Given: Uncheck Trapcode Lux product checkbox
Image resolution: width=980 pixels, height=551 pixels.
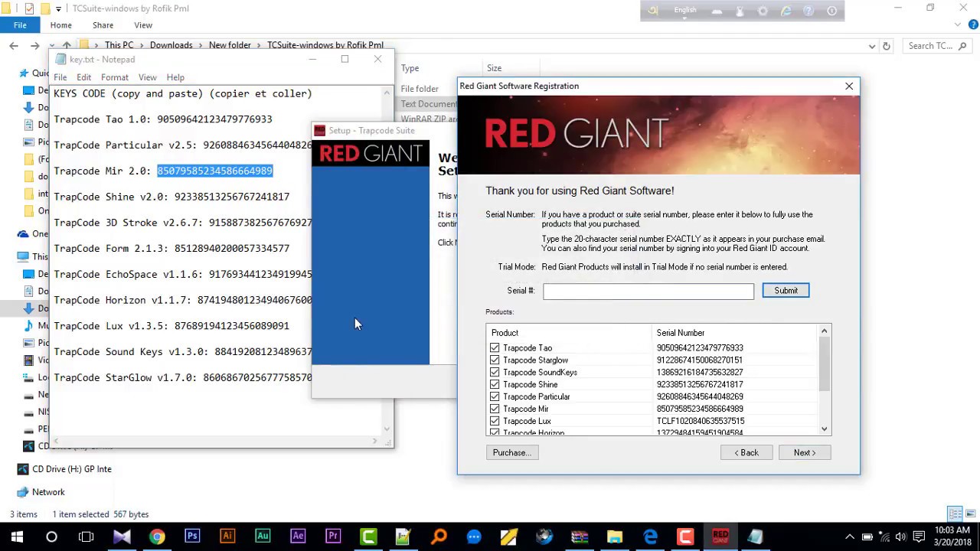Looking at the screenshot, I should click(495, 421).
